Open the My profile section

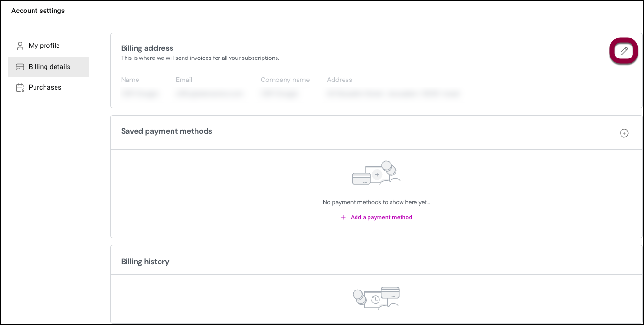[44, 46]
